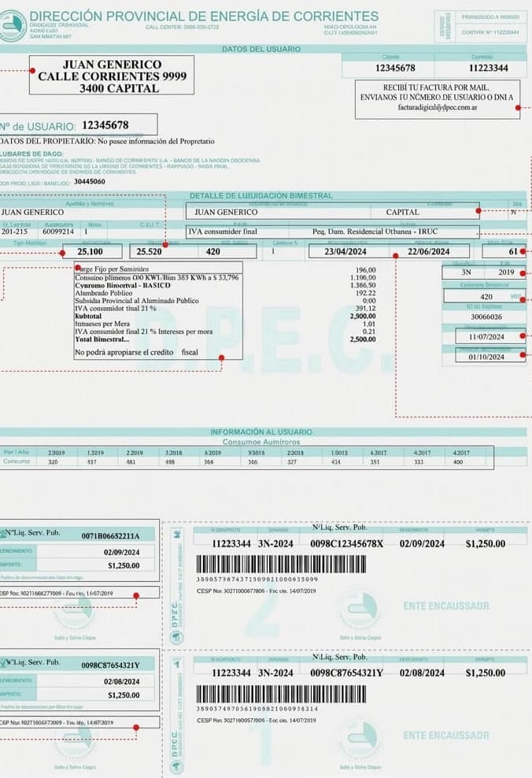
Task: Click the Nº de USUARIO value 12345678
Action: [x=105, y=125]
